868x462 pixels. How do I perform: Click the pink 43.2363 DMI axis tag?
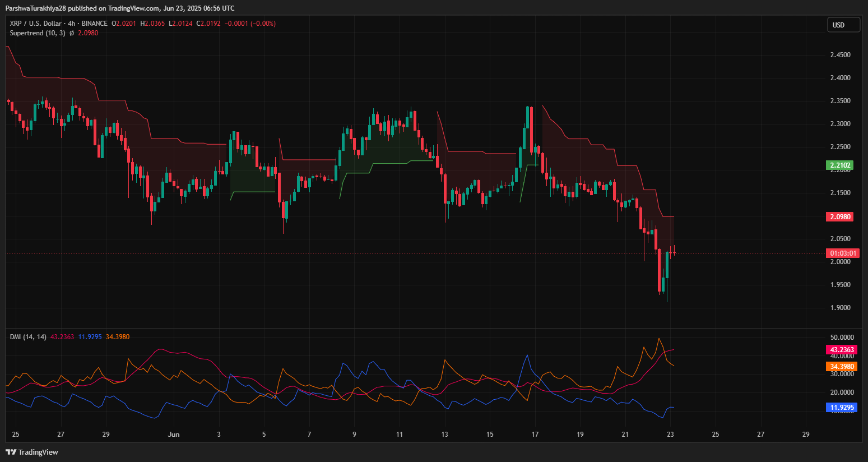(x=842, y=350)
